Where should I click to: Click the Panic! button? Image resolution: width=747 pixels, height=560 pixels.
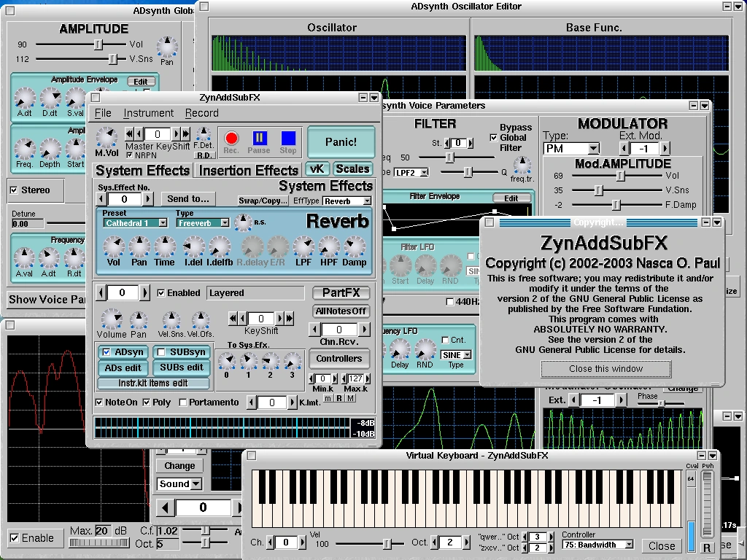pyautogui.click(x=341, y=142)
